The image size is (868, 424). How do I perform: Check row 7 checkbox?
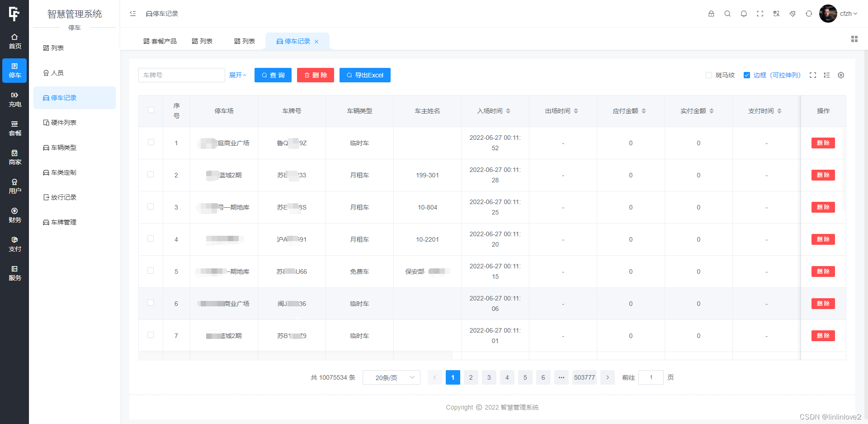click(151, 335)
